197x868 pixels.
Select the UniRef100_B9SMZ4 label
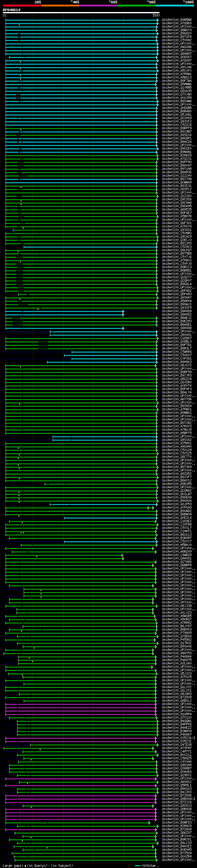pos(176,406)
